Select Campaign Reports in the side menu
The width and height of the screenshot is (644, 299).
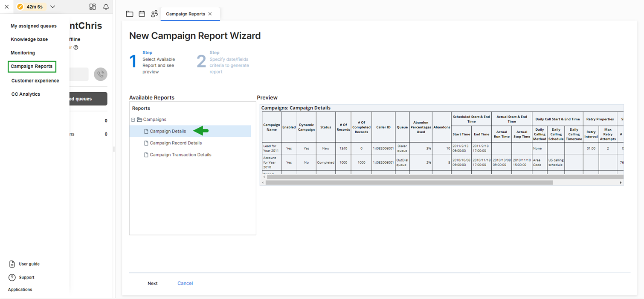[x=32, y=66]
